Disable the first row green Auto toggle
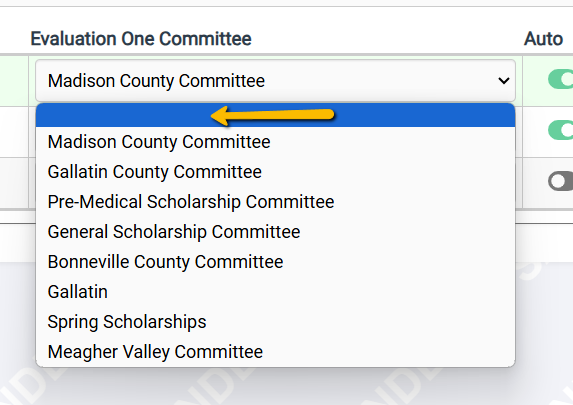 coord(561,79)
